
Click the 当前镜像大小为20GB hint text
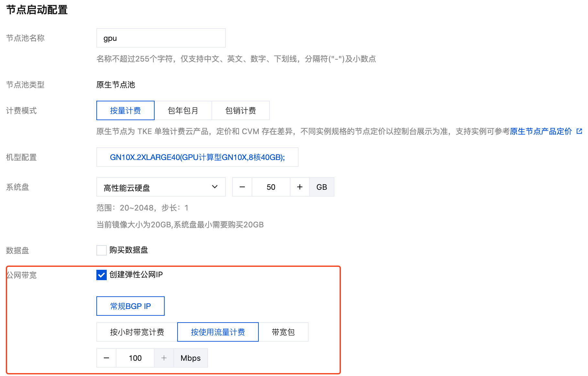tap(180, 224)
